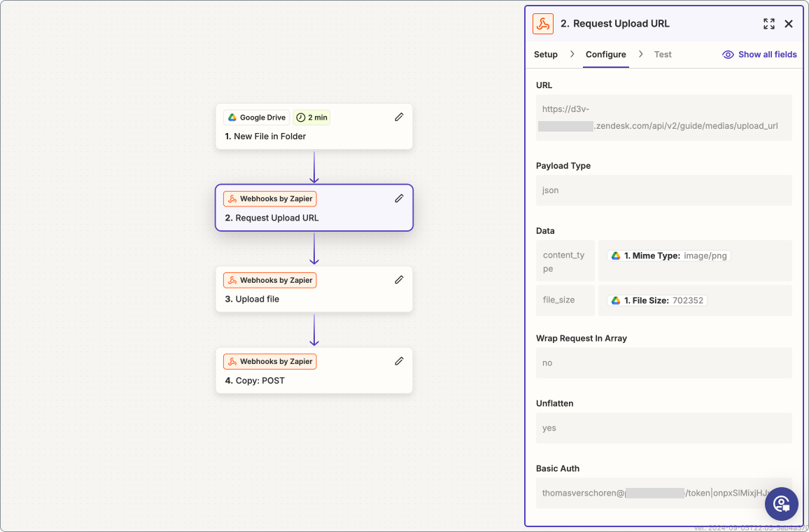Select the Configure tab
The height and width of the screenshot is (532, 809).
point(606,55)
